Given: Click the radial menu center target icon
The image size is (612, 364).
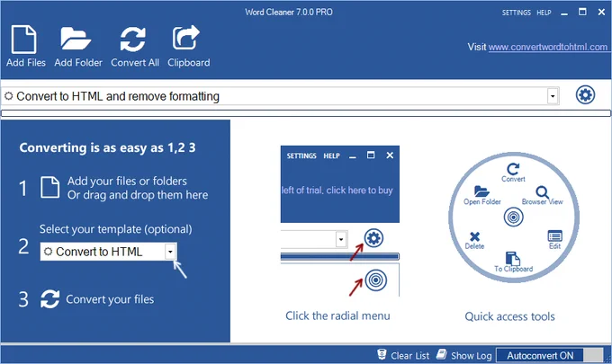Looking at the screenshot, I should pos(513,217).
